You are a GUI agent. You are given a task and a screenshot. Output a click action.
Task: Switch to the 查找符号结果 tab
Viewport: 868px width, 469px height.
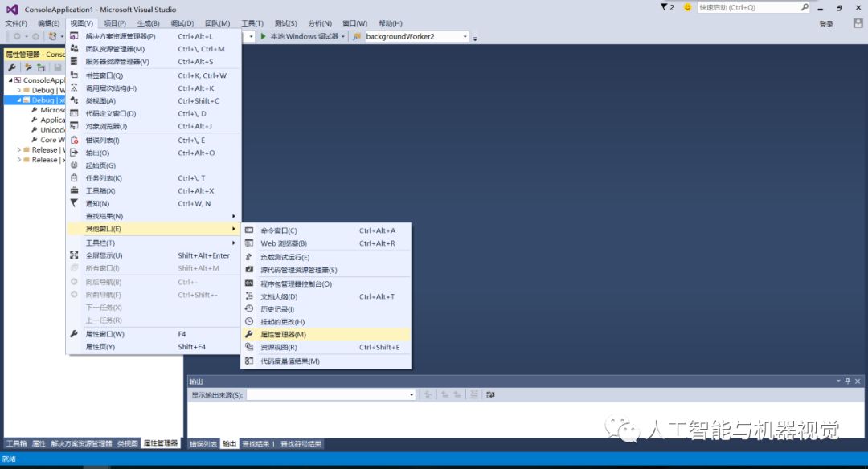tap(301, 443)
